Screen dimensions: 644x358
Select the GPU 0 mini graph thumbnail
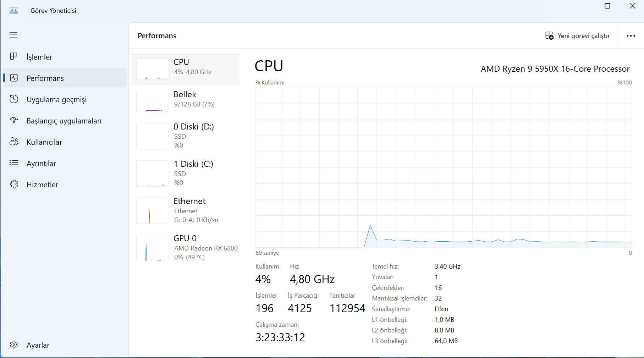coord(152,248)
